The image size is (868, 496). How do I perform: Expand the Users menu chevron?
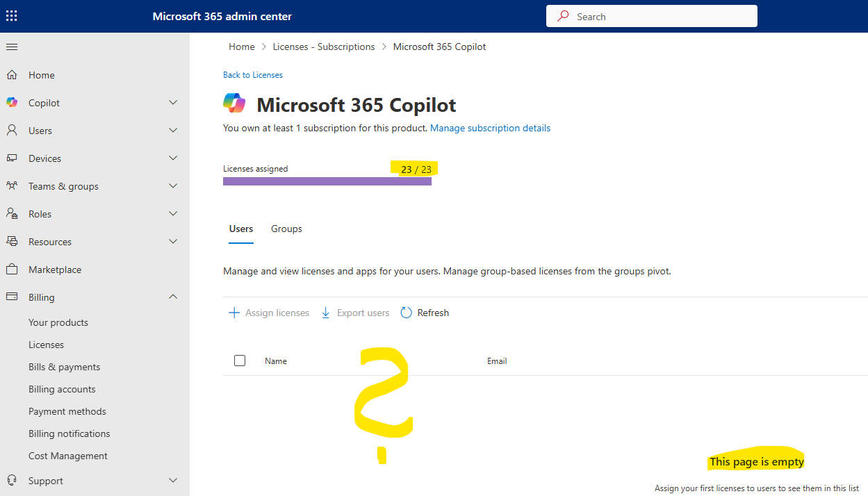(x=173, y=131)
